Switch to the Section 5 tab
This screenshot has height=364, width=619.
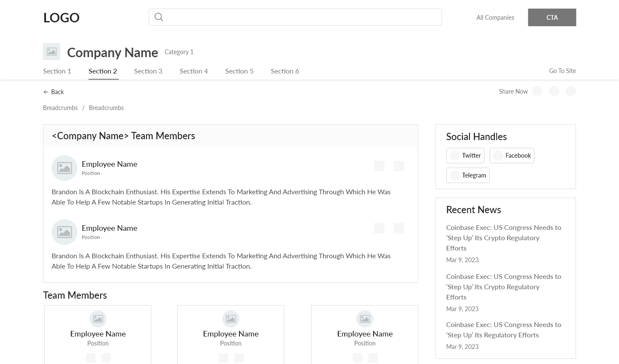(239, 71)
